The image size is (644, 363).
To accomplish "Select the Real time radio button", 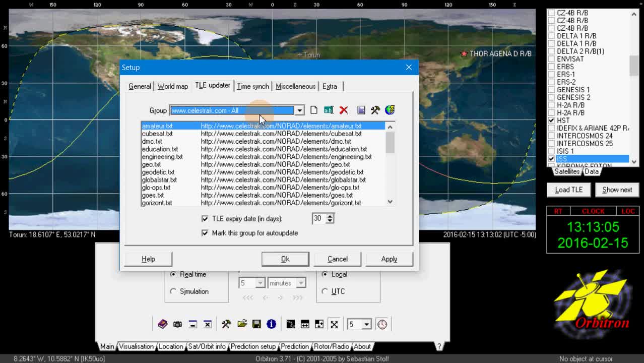I will click(173, 274).
